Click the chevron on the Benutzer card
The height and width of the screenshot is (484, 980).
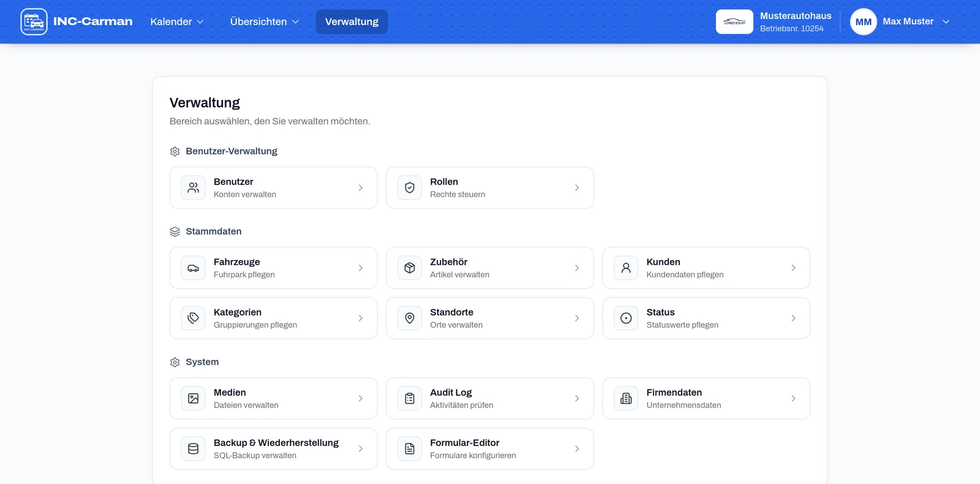(361, 188)
